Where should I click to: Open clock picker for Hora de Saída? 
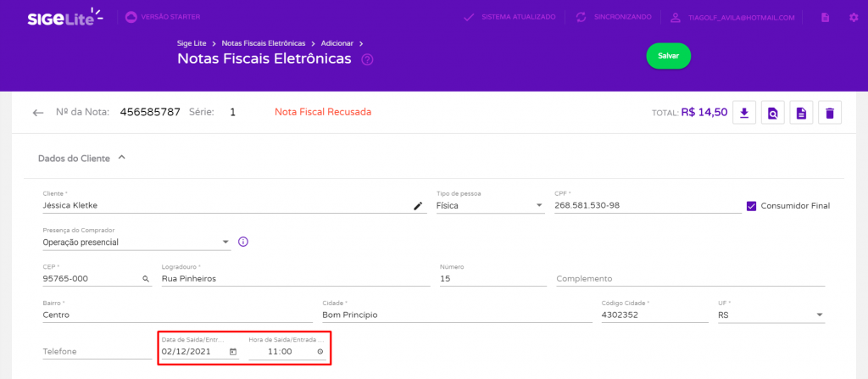[x=320, y=351]
